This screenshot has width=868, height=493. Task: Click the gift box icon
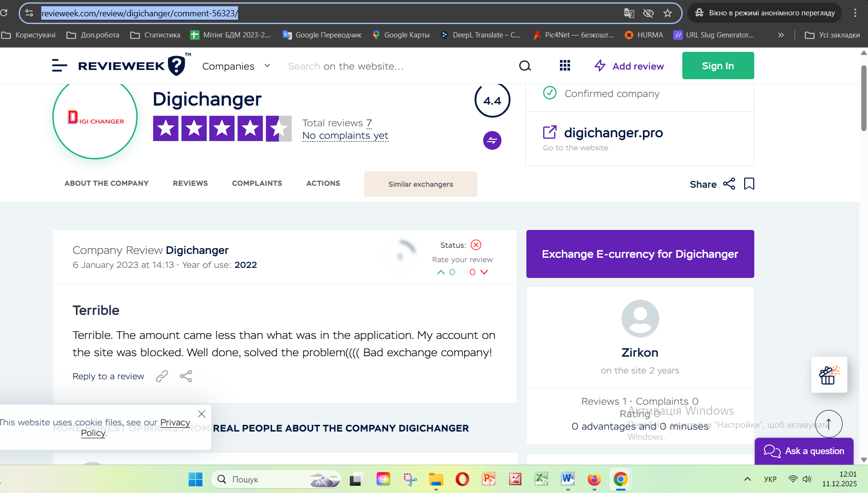829,375
